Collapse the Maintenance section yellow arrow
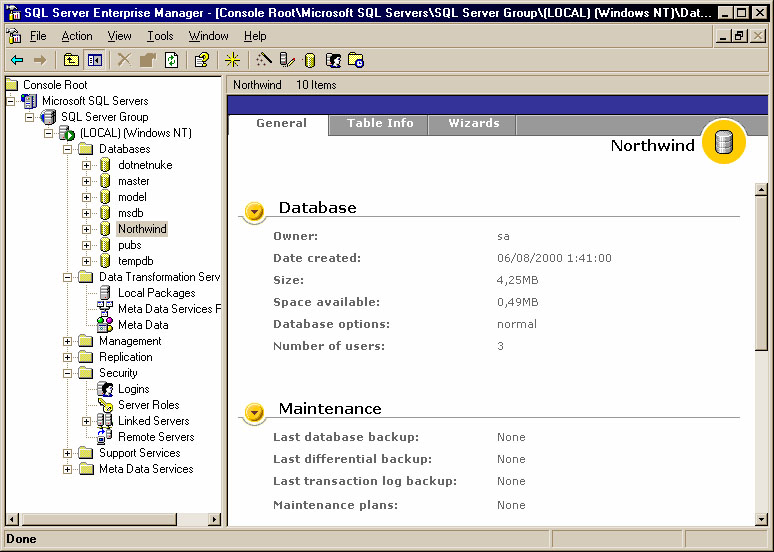This screenshot has width=774, height=552. click(x=254, y=412)
